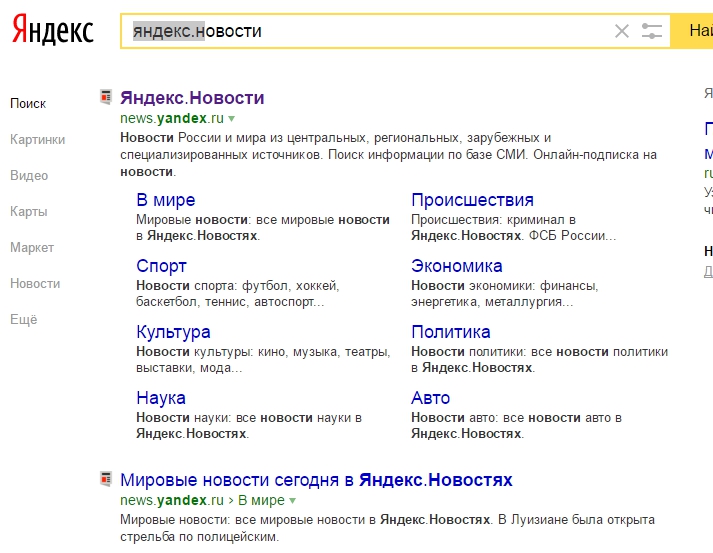Click the Yandex logo
Image resolution: width=713 pixels, height=553 pixels.
52,30
